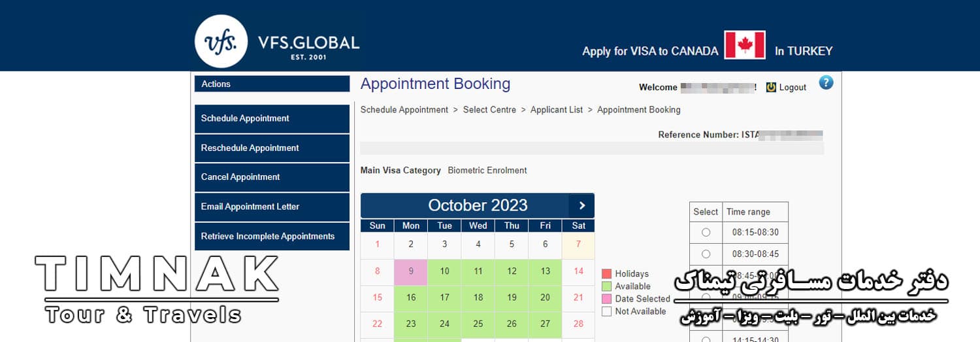Viewport: 980px width, 342px height.
Task: Select the 08:30-08:45 time slot radio button
Action: [706, 254]
